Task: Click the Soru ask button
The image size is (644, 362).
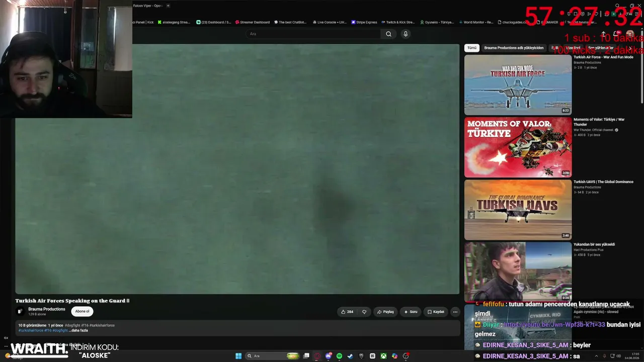Action: (x=411, y=312)
